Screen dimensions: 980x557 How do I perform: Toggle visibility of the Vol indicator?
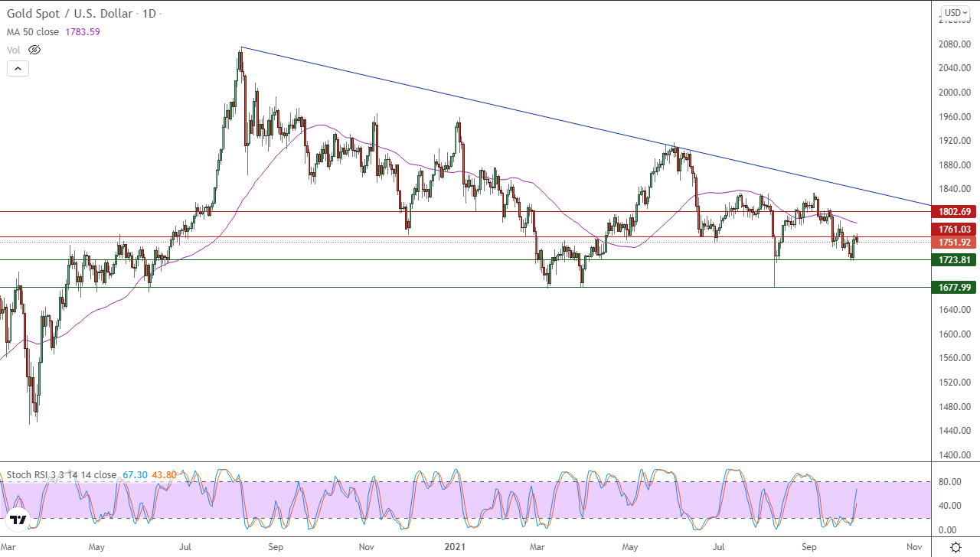(34, 50)
